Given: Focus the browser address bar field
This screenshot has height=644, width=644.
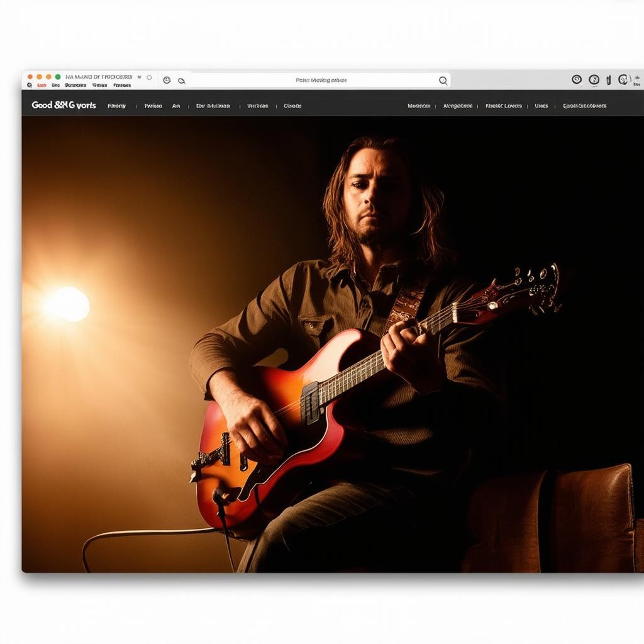Looking at the screenshot, I should coord(321,80).
